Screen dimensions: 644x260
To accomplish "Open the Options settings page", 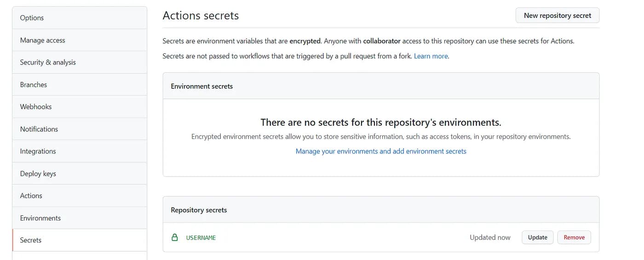I will tap(32, 18).
